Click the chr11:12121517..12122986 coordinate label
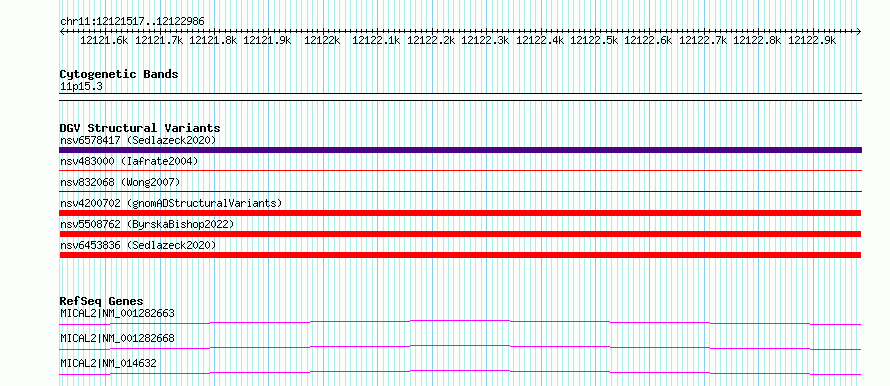 132,22
